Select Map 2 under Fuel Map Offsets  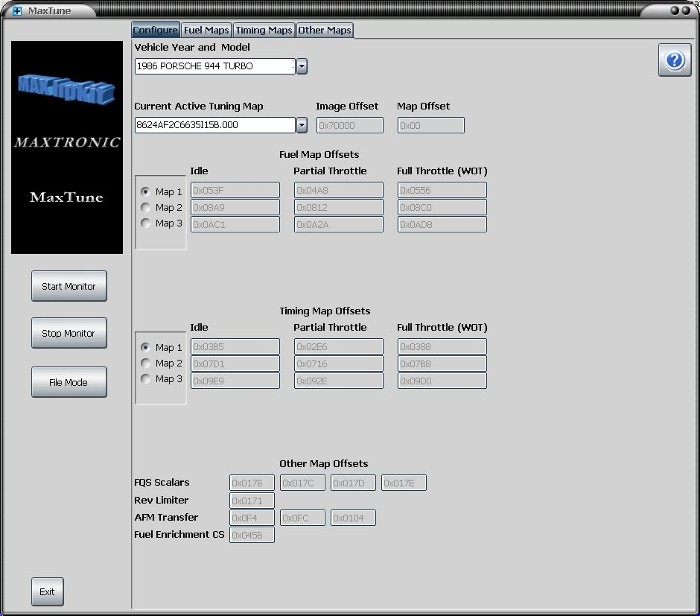pos(146,207)
